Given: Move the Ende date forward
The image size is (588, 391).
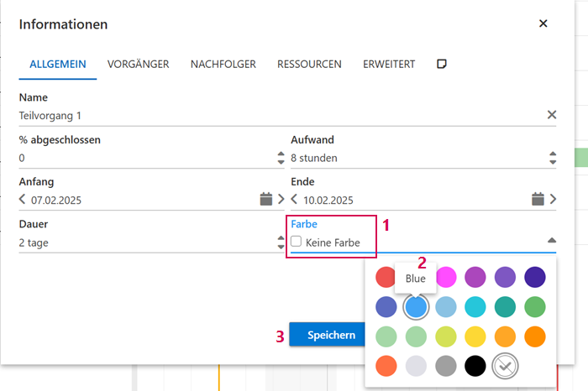Looking at the screenshot, I should 553,200.
